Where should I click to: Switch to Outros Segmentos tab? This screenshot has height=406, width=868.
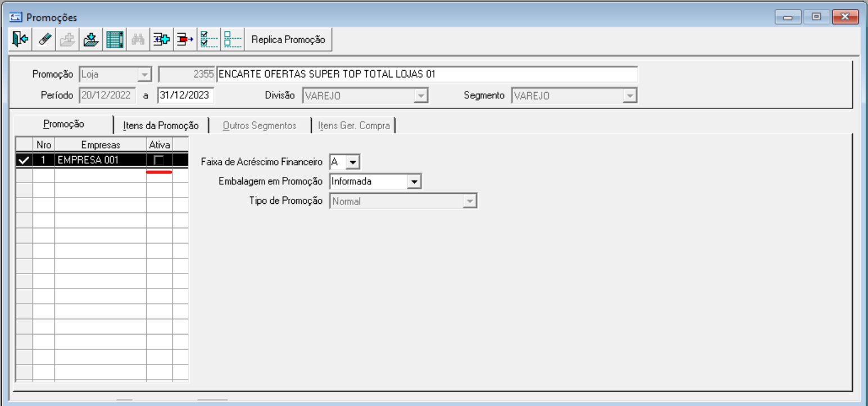pos(260,126)
